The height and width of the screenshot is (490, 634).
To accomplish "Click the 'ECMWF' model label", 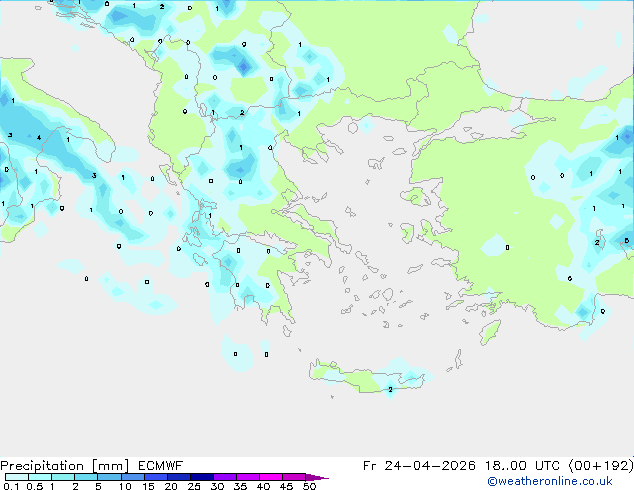I will click(x=161, y=466).
